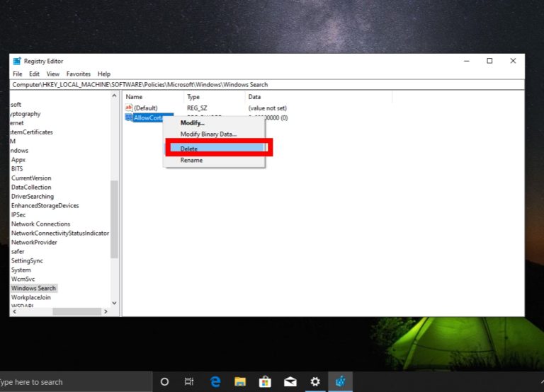Click the tree vertical scrollbar thumb
Image resolution: width=544 pixels, height=392 pixels.
[x=114, y=219]
